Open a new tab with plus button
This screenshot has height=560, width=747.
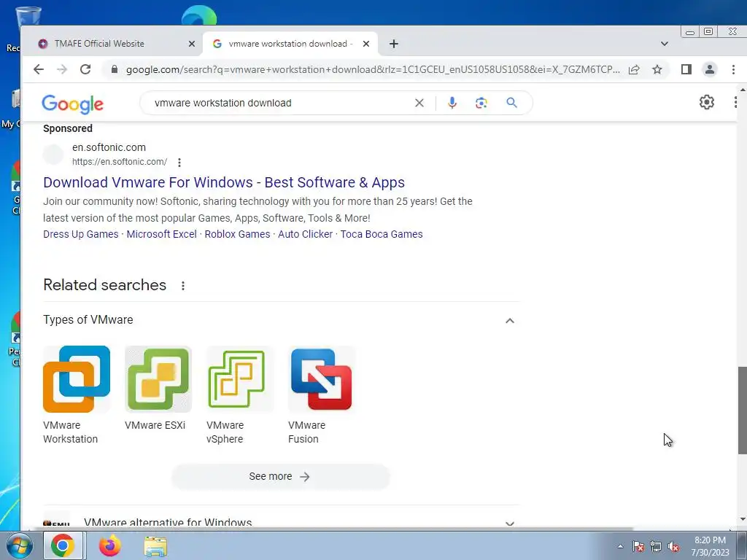(x=393, y=44)
